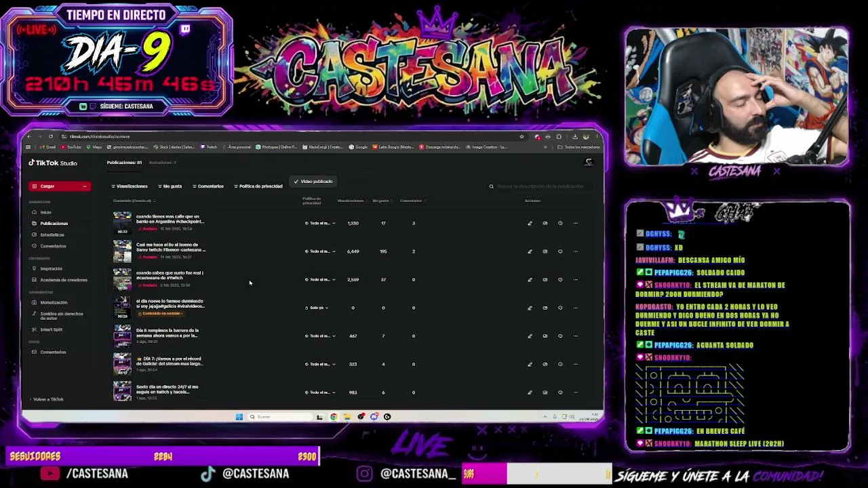Image resolution: width=868 pixels, height=488 pixels.
Task: View analytics for the 6,449 views video
Action: coord(545,251)
